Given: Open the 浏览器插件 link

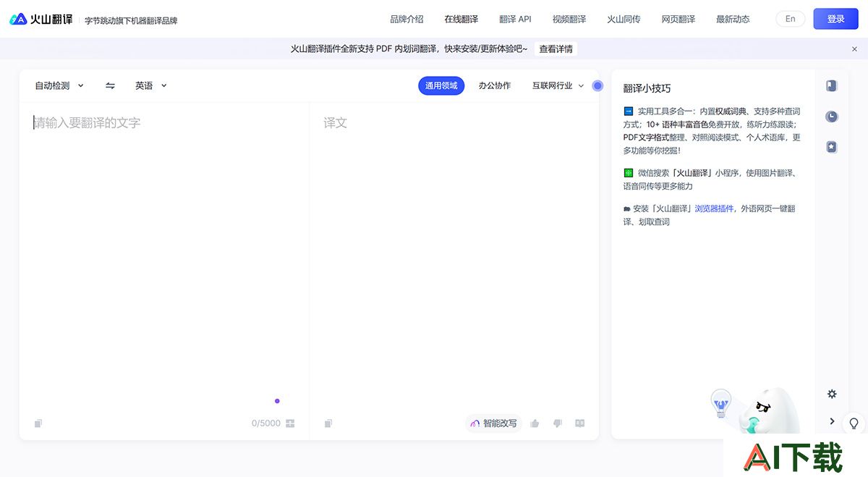Looking at the screenshot, I should coord(714,208).
